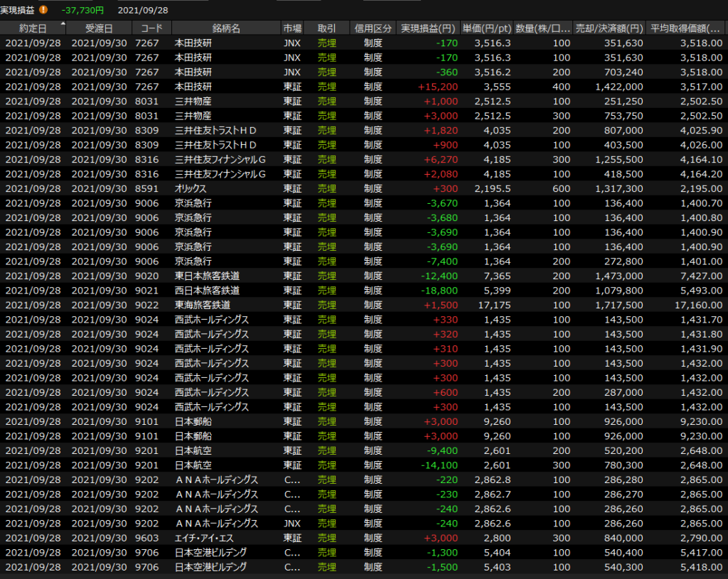This screenshot has height=579, width=728.
Task: Click the 単価(円/pt) column header
Action: (486, 28)
